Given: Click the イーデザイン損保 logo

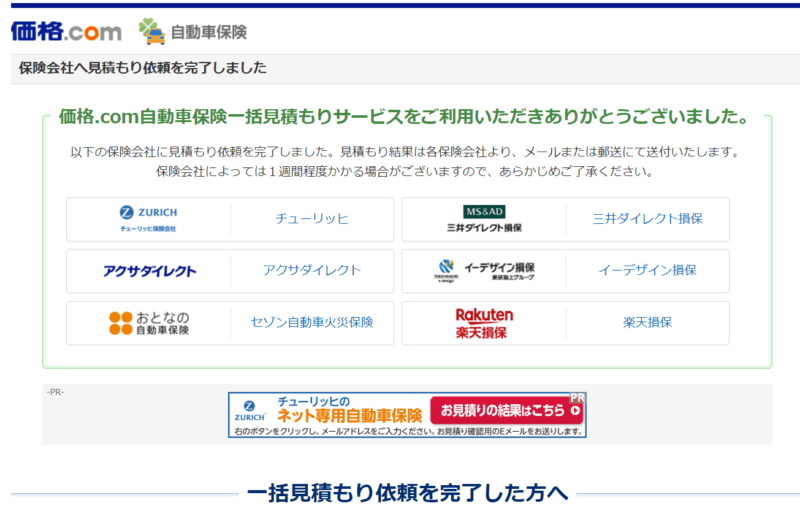Looking at the screenshot, I should (484, 271).
